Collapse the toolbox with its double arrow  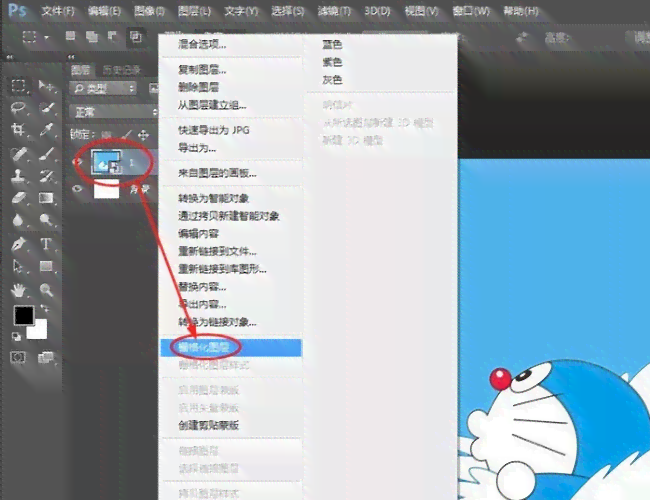9,57
